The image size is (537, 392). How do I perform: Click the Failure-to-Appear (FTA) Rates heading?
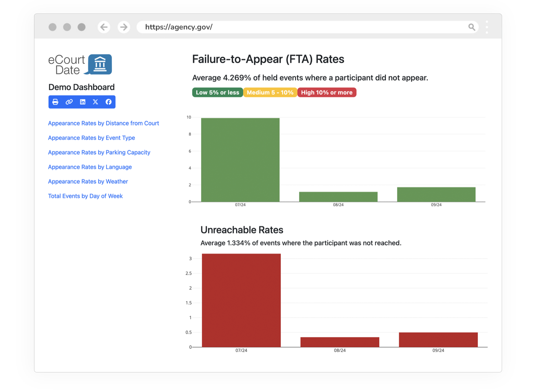(268, 59)
